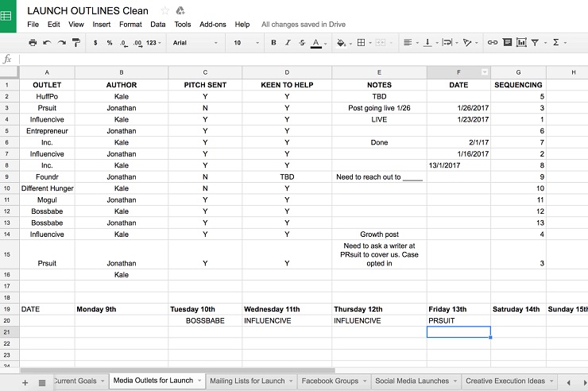Increase decimal places
588x391 pixels.
point(137,43)
